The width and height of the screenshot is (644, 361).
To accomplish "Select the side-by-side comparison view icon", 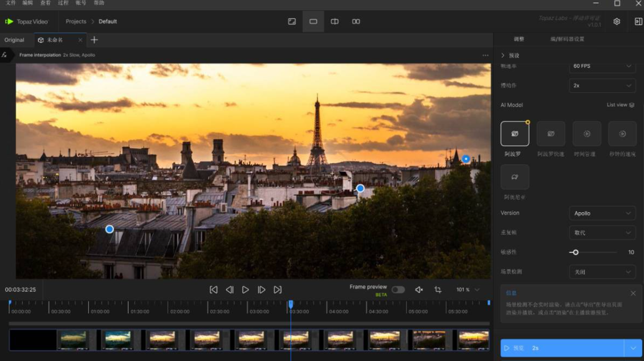I will click(x=356, y=21).
